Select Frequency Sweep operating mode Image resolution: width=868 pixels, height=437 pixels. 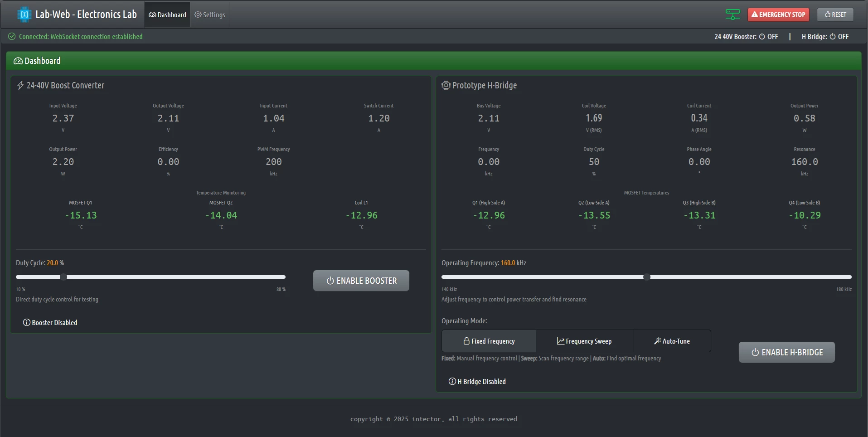(x=584, y=341)
